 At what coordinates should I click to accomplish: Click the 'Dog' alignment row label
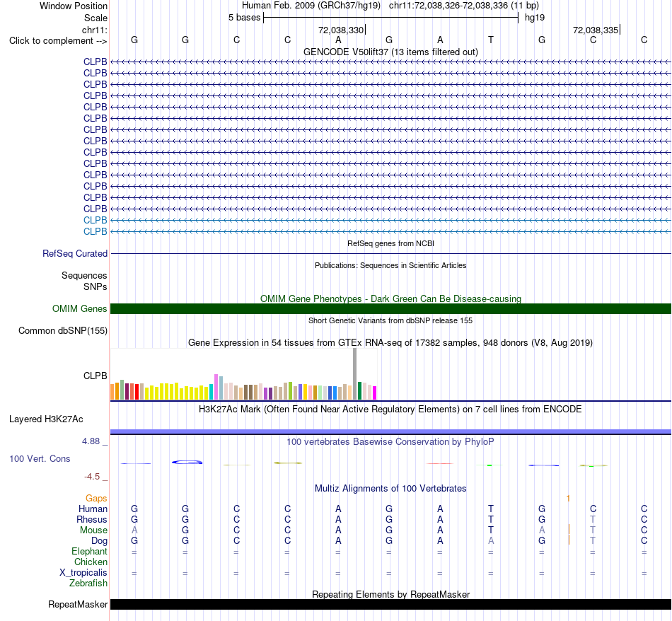tap(99, 541)
